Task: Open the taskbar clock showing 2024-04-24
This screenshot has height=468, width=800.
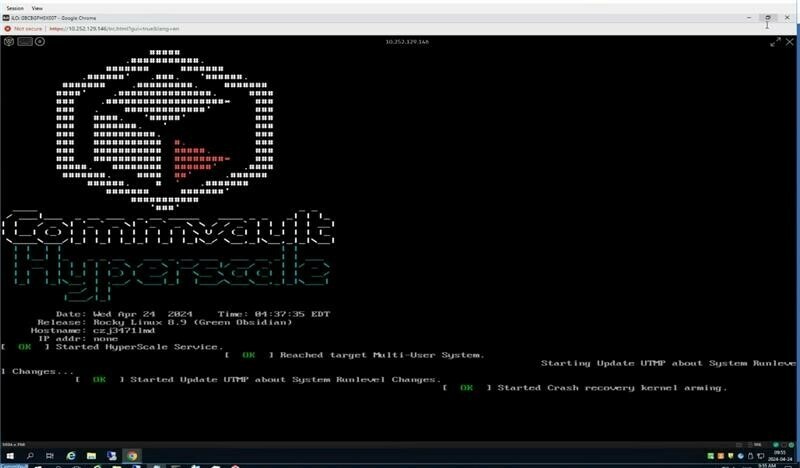Action: pyautogui.click(x=780, y=456)
